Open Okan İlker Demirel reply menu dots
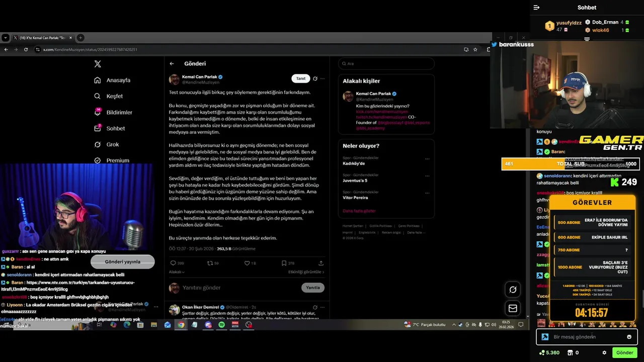Image resolution: width=644 pixels, height=362 pixels. coord(323,307)
